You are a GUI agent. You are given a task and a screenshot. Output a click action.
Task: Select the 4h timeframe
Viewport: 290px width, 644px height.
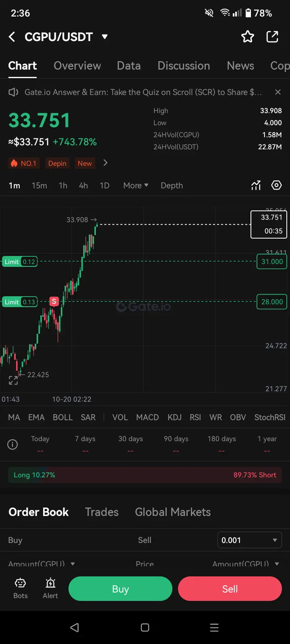point(83,186)
